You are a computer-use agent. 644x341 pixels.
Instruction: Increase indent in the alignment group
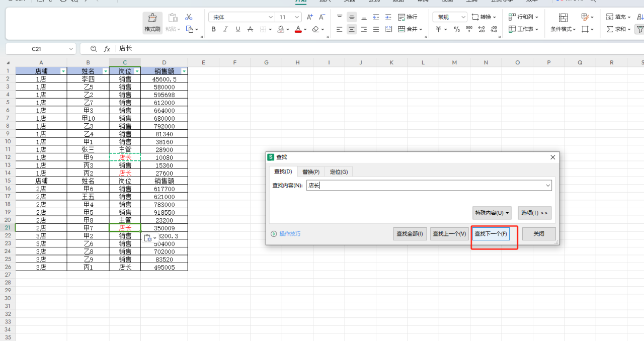pos(388,17)
